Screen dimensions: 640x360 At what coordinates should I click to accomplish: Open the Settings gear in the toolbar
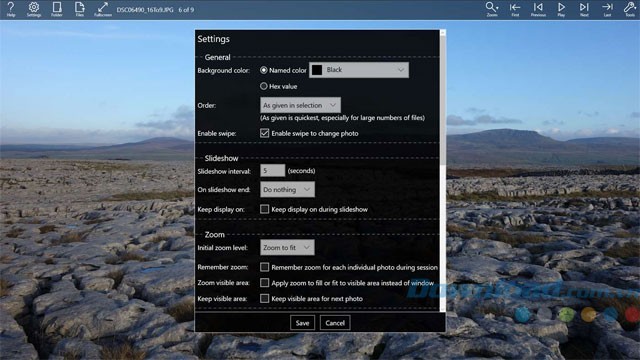point(34,9)
